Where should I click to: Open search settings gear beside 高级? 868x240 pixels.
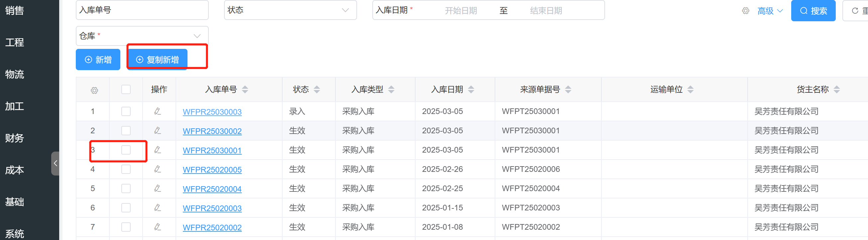[745, 11]
